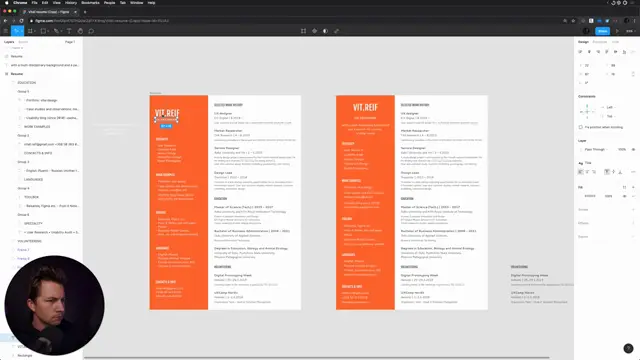Image resolution: width=640 pixels, height=360 pixels.
Task: Select the Frame tool
Action: [30, 31]
